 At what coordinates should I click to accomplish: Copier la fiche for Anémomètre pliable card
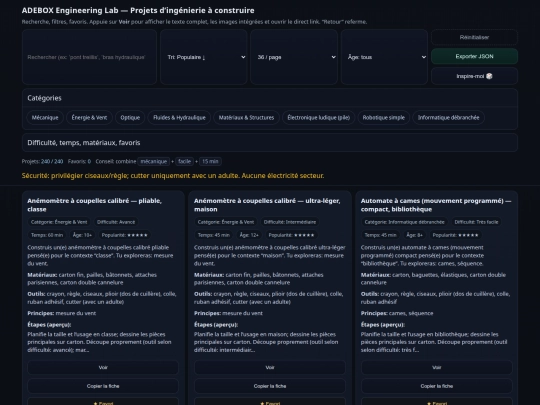(103, 386)
